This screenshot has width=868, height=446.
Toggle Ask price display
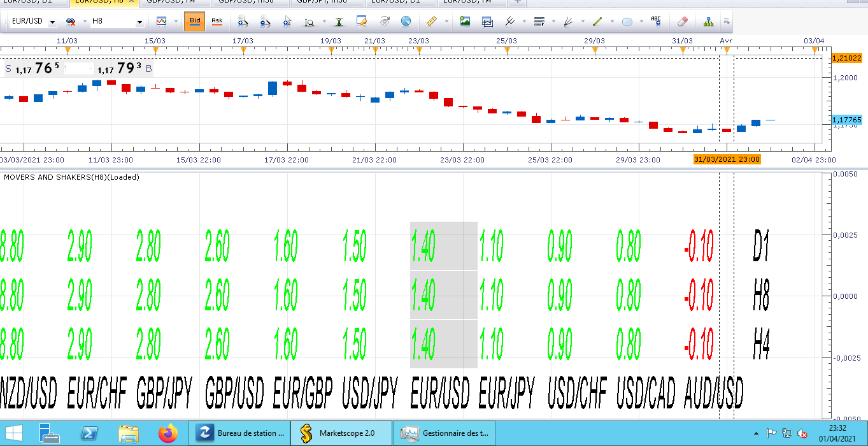[217, 22]
